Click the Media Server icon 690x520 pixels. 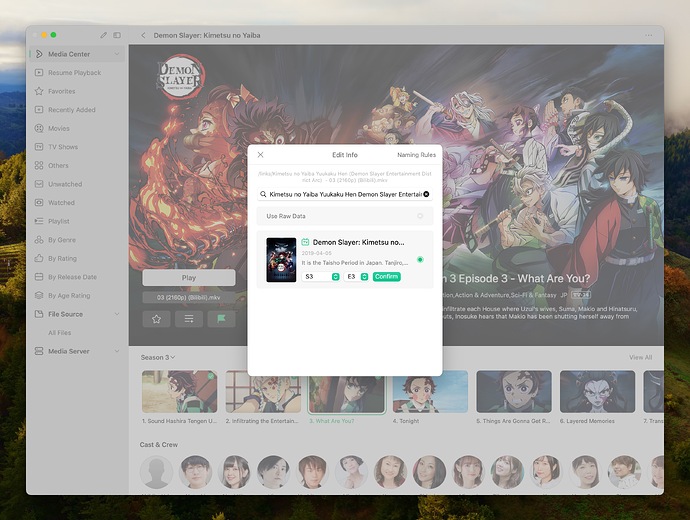pos(39,351)
